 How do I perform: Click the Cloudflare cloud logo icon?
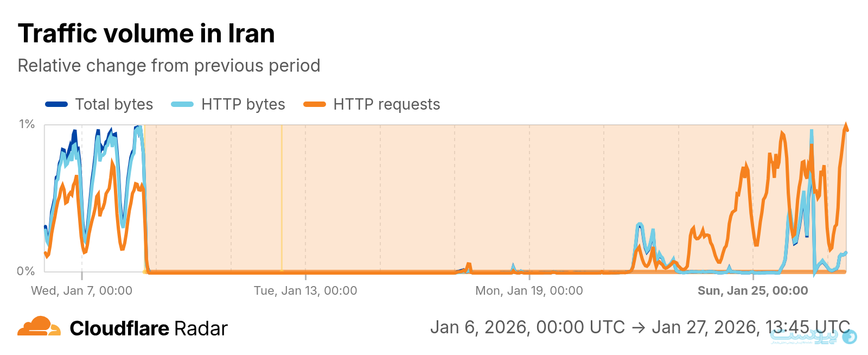coord(39,327)
